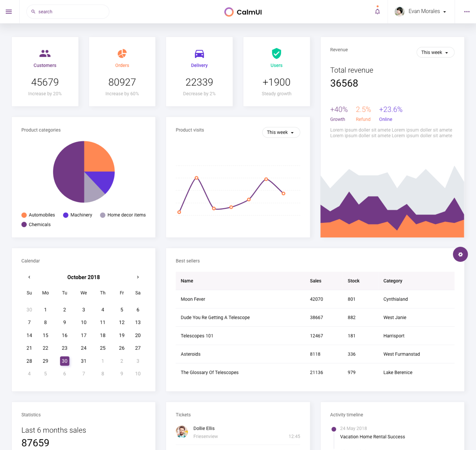
Task: Click the Customers people icon
Action: tap(45, 53)
